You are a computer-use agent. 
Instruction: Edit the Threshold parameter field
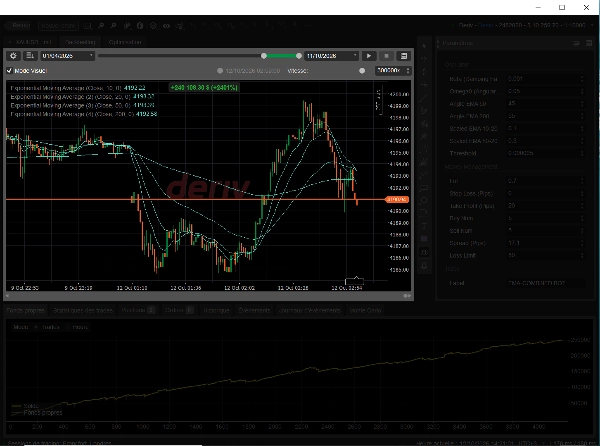point(545,153)
